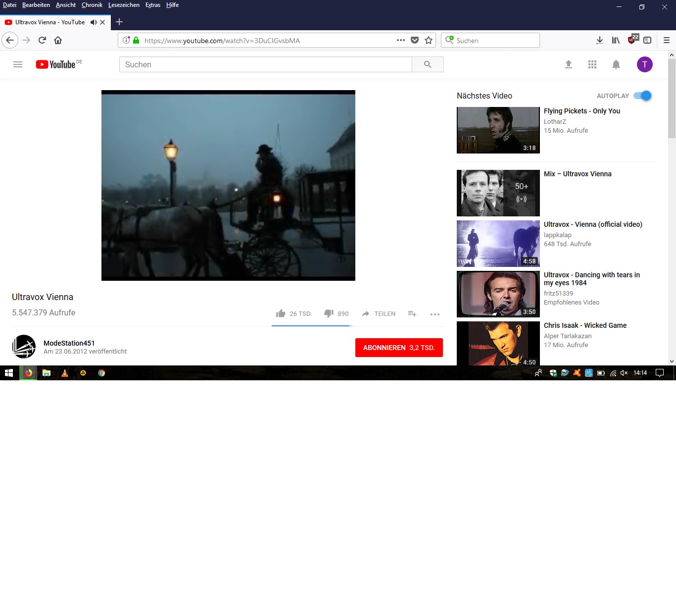Open the YouTube video upload icon
This screenshot has height=616, width=676.
(569, 64)
